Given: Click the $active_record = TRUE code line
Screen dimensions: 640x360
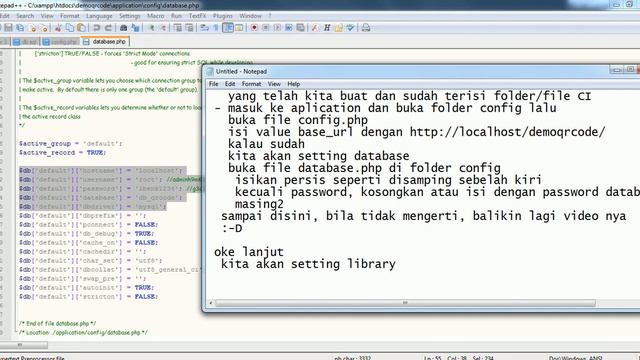Looking at the screenshot, I should point(62,153).
